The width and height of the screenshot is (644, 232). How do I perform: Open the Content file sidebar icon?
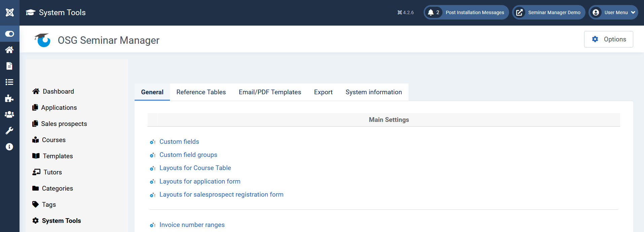pyautogui.click(x=9, y=66)
